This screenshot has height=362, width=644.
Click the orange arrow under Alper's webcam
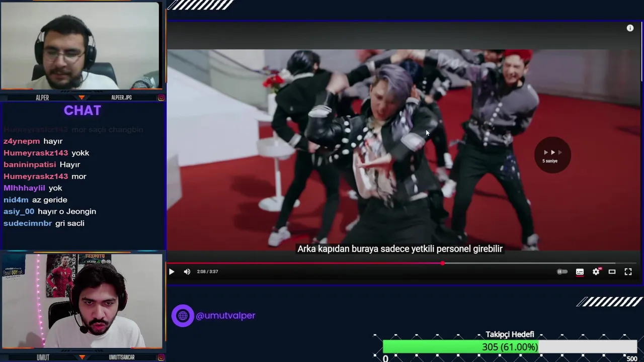click(82, 98)
